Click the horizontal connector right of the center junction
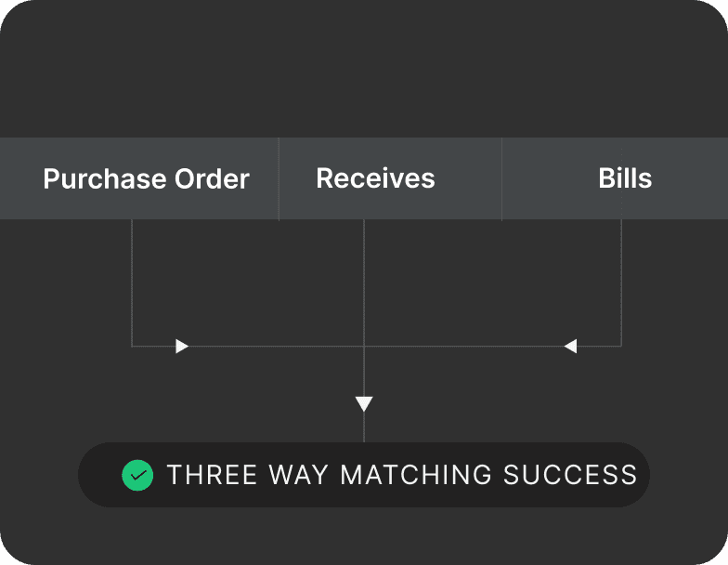This screenshot has height=565, width=728. tap(464, 347)
